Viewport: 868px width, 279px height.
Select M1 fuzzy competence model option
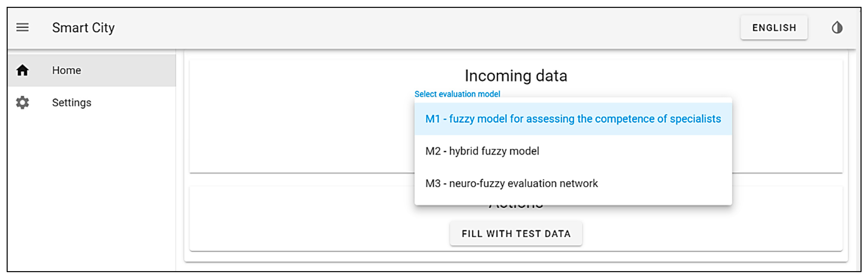(x=573, y=119)
